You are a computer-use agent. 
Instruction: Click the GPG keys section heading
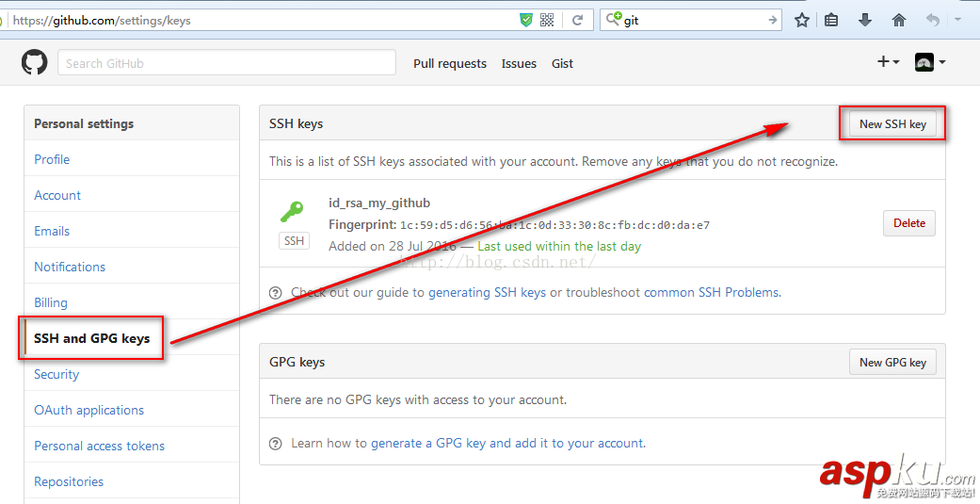(297, 362)
